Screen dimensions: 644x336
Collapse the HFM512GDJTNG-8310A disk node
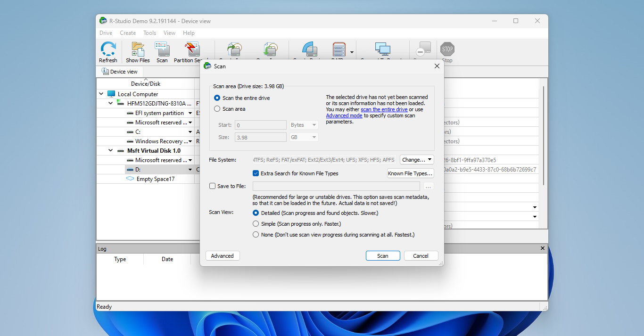110,103
